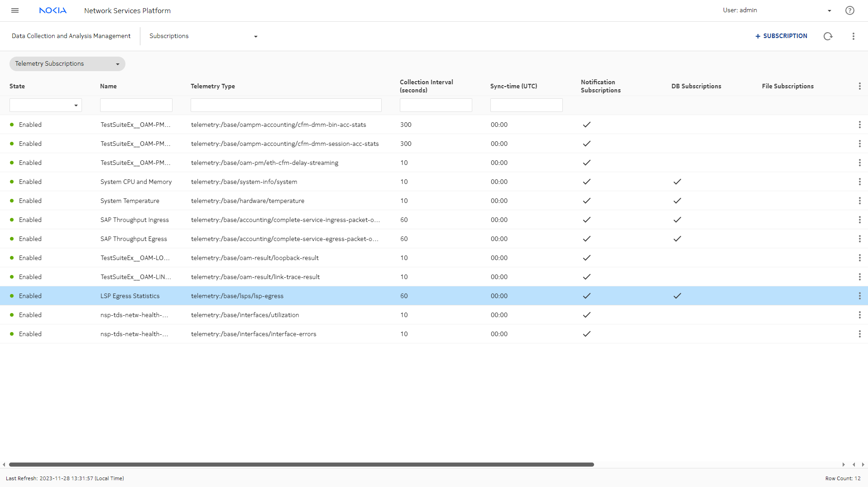Screen dimensions: 868x487
Task: Open the help question mark icon
Action: (x=849, y=10)
